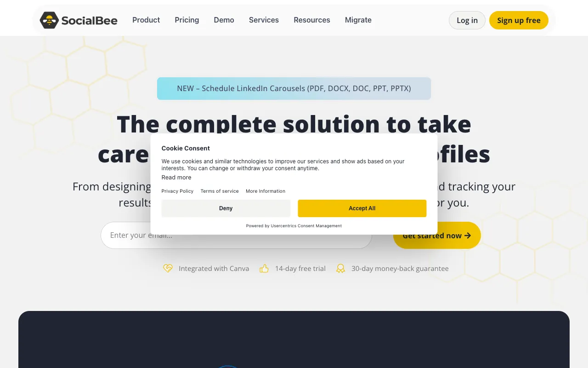The image size is (588, 368).
Task: Open the Product menu
Action: pyautogui.click(x=146, y=20)
